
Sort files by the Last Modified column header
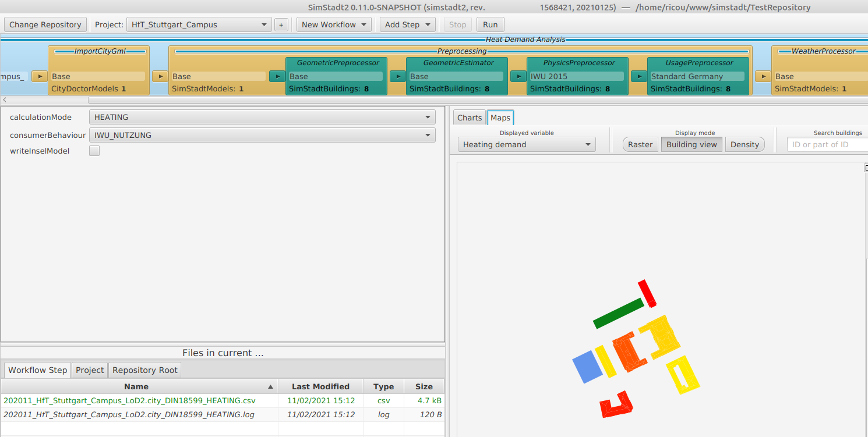point(321,386)
